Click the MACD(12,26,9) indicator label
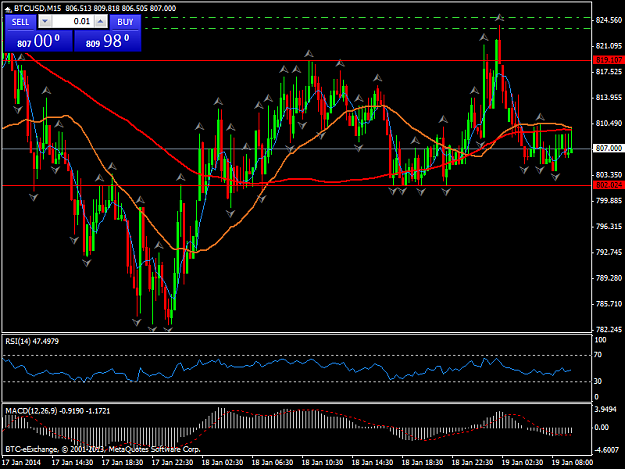Screen dimensions: 625x469 [x=57, y=411]
